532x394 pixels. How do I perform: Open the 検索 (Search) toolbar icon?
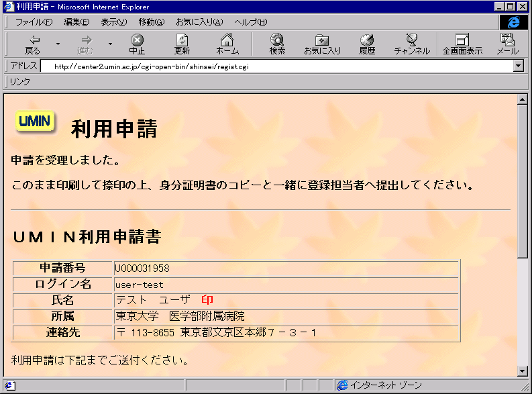coord(277,44)
